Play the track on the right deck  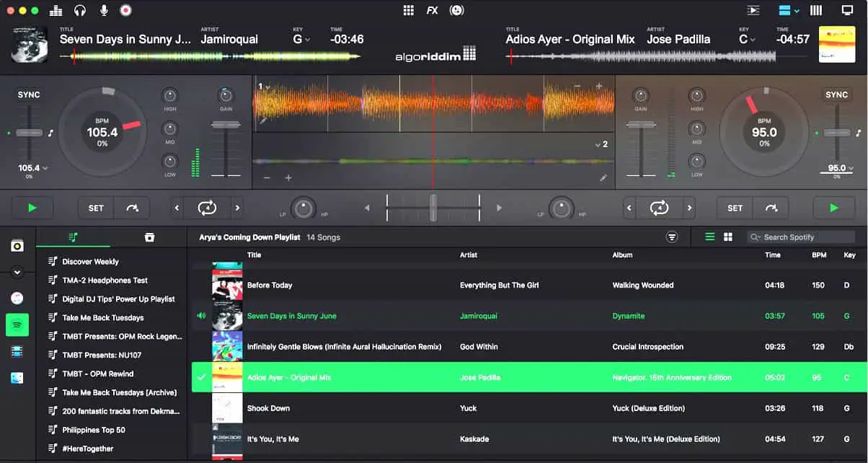(835, 208)
